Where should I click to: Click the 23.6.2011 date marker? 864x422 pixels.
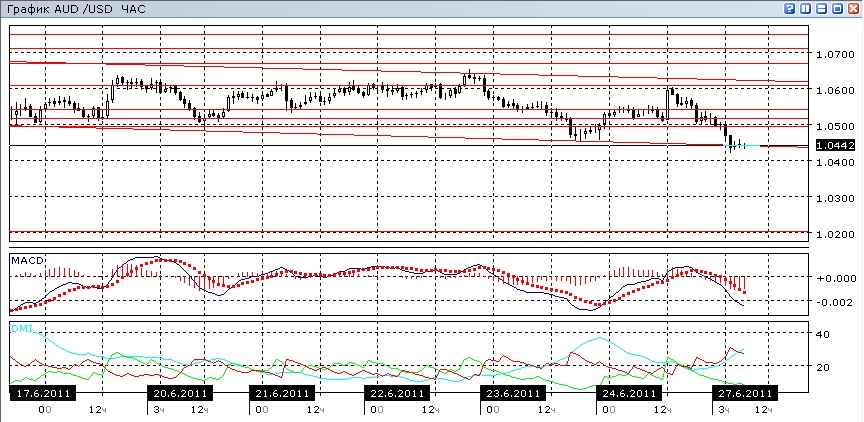[x=513, y=393]
